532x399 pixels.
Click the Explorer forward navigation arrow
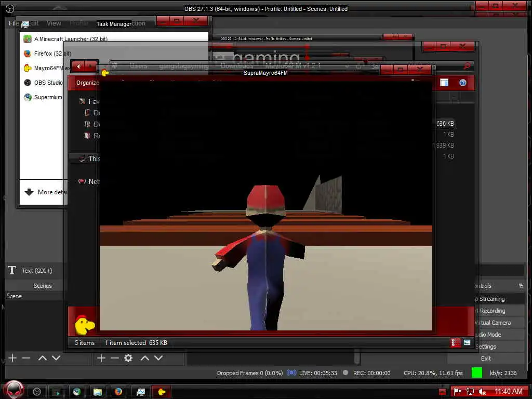(x=91, y=66)
